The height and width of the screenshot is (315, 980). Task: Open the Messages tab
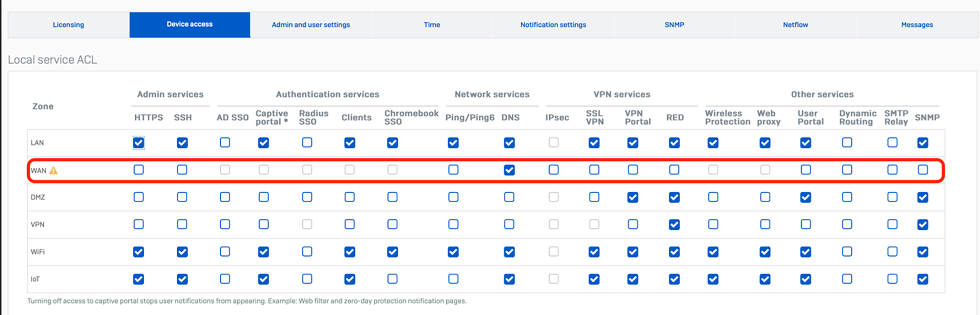click(x=917, y=25)
